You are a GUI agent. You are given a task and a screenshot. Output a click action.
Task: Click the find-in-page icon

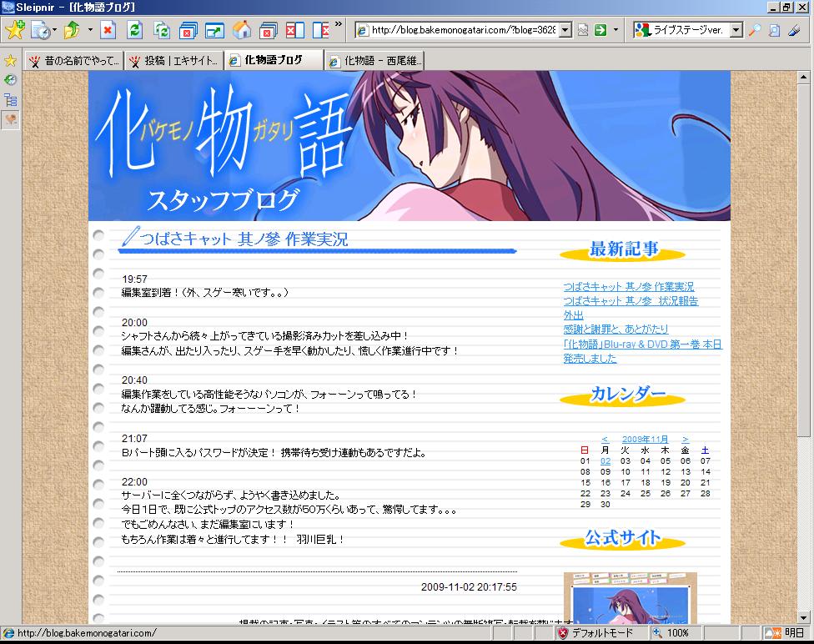(x=774, y=30)
